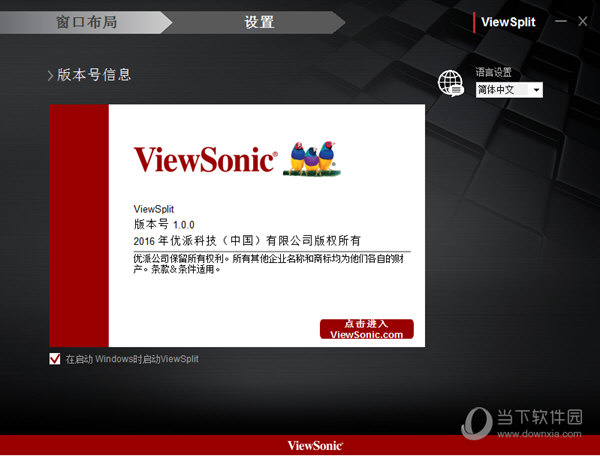Image resolution: width=600 pixels, height=456 pixels.
Task: Click the 版本号 1.0.0 text
Action: (x=164, y=224)
